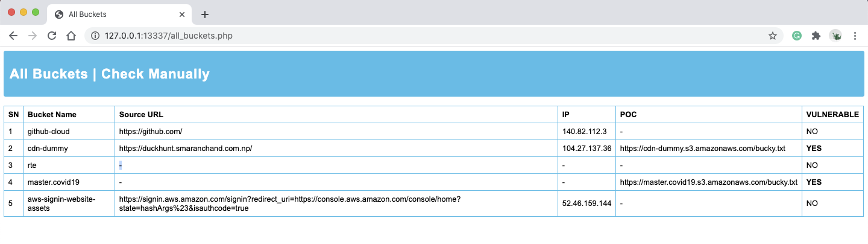Open the Extensions puzzle icon

(x=816, y=36)
